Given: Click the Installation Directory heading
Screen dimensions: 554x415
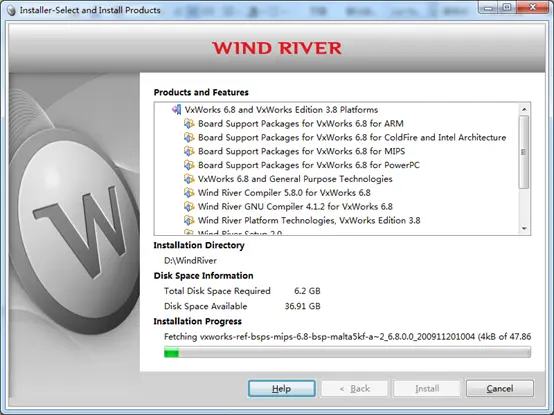Looking at the screenshot, I should tap(199, 245).
